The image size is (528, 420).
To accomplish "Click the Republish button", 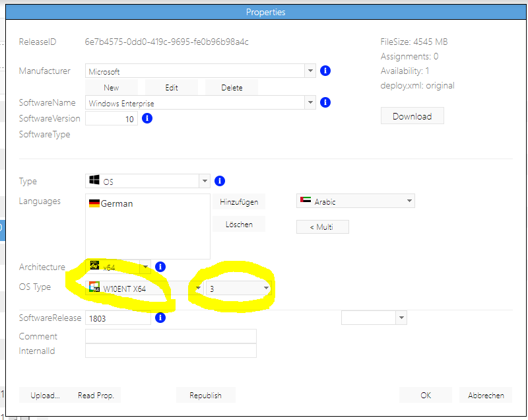I will 206,395.
